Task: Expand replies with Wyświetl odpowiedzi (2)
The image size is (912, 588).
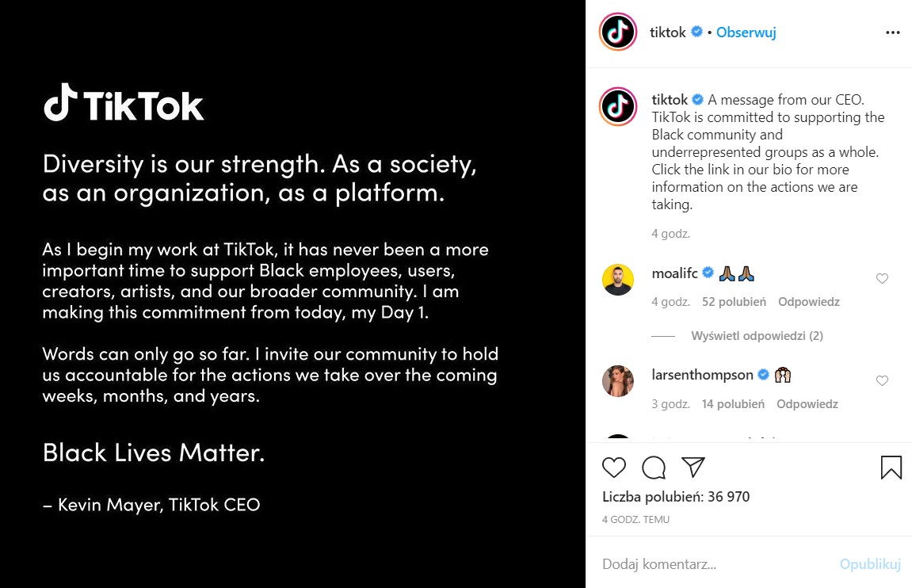Action: click(x=757, y=336)
